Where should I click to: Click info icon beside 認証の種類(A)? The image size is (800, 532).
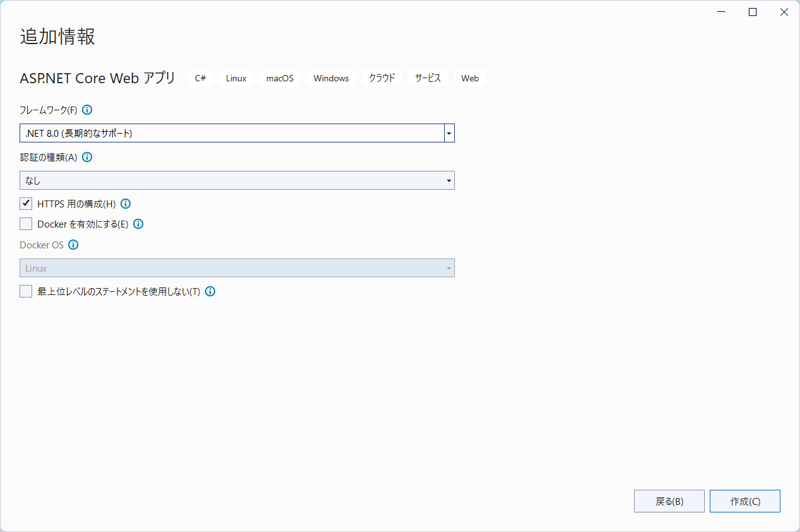click(x=87, y=157)
